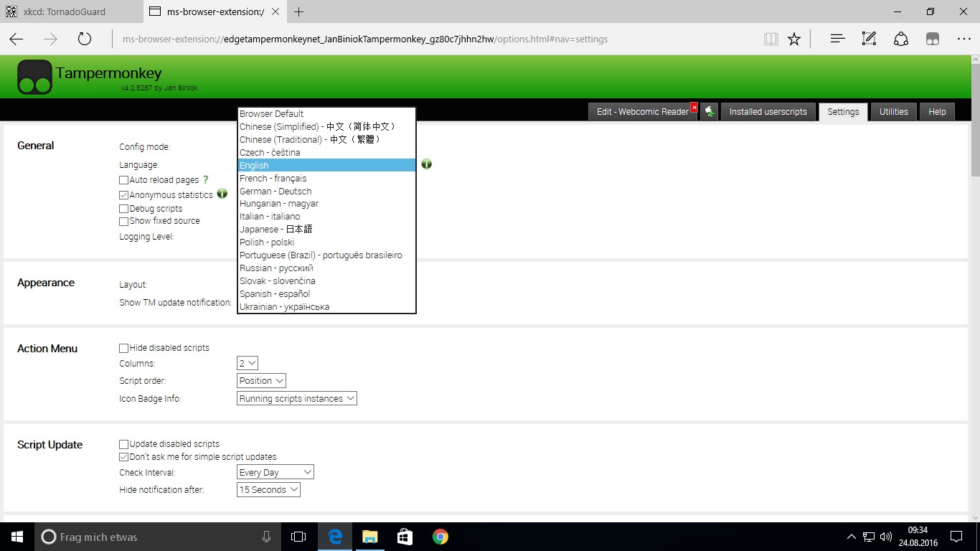Screen dimensions: 980x551
Task: Open the Edge Hub icon
Action: pyautogui.click(x=837, y=39)
